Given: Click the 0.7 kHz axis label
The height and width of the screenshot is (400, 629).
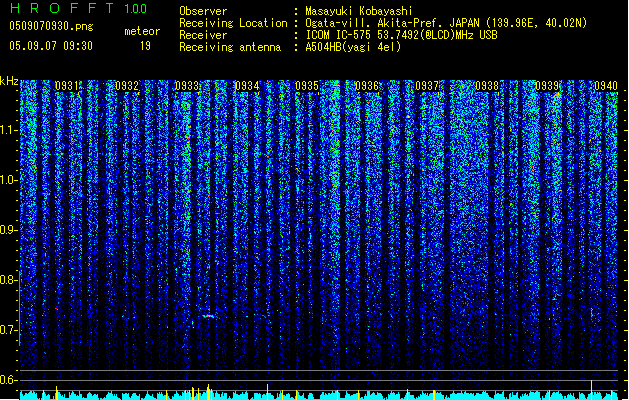Looking at the screenshot, I should pos(8,330).
